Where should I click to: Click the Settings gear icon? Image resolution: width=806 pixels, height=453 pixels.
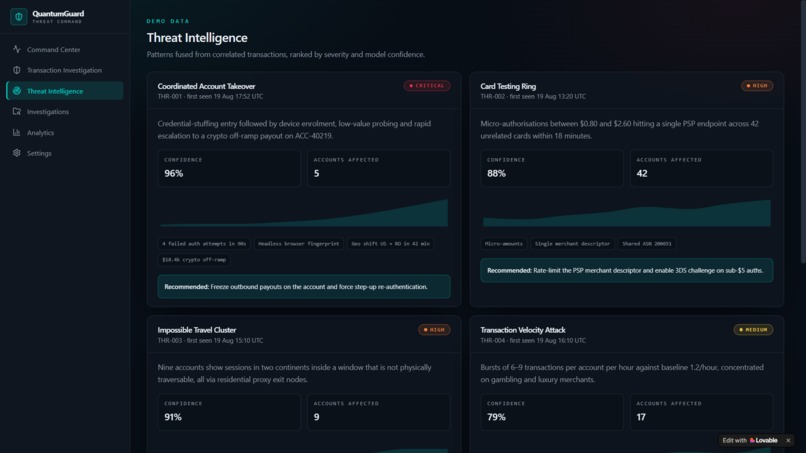pyautogui.click(x=17, y=153)
